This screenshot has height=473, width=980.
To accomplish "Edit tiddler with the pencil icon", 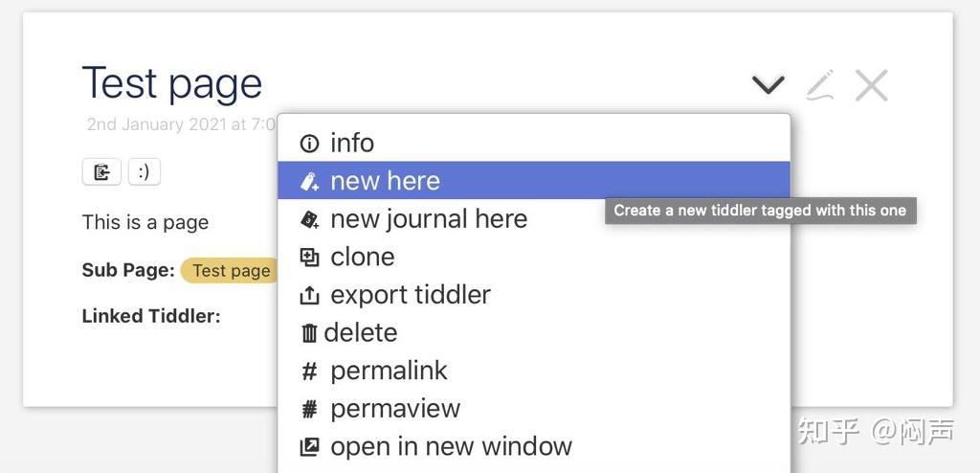I will (819, 85).
